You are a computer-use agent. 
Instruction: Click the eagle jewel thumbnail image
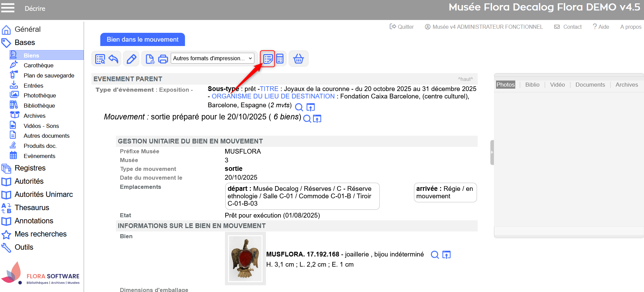(245, 259)
